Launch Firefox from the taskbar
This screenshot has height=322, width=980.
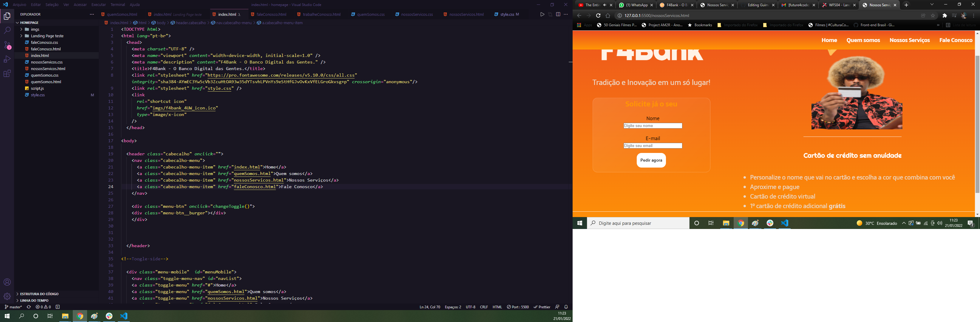tap(94, 316)
